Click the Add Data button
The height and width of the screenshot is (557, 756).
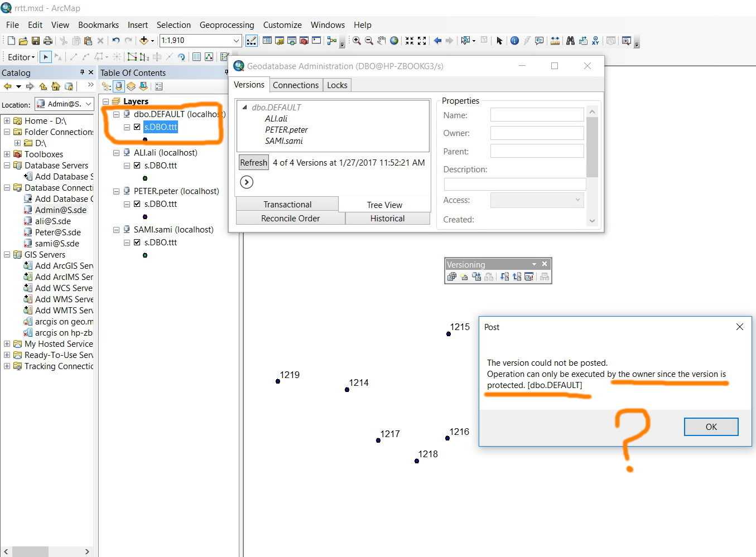144,41
